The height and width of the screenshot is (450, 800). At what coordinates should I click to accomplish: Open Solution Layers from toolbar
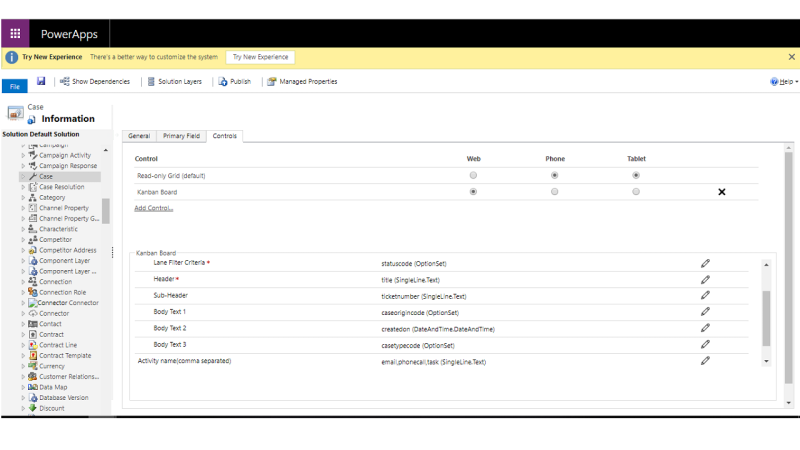[x=174, y=82]
